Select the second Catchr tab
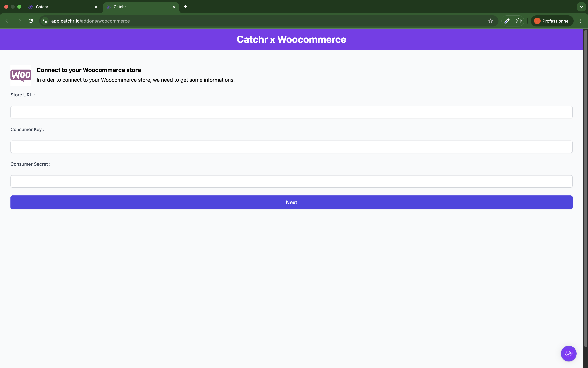Screen dimensions: 588x368 [x=141, y=7]
